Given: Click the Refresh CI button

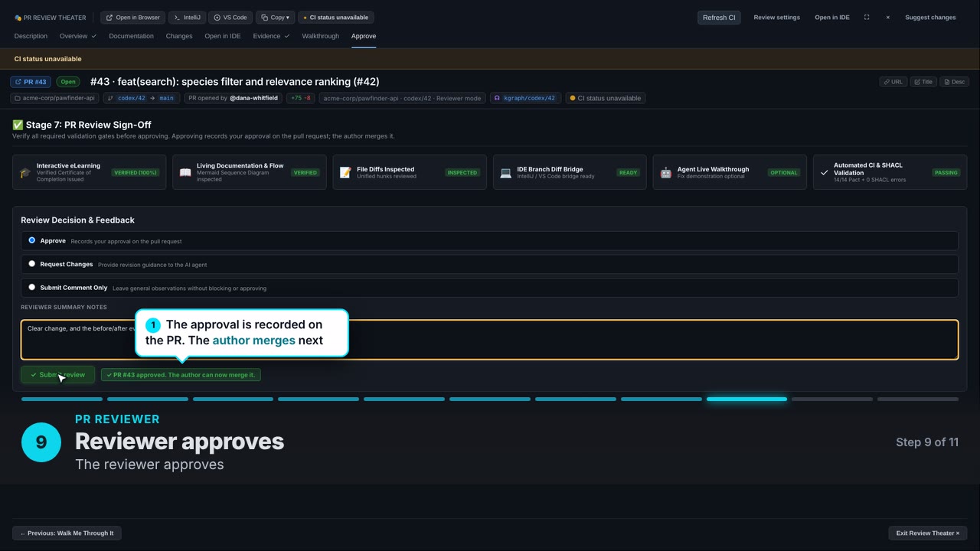Looking at the screenshot, I should tap(719, 18).
